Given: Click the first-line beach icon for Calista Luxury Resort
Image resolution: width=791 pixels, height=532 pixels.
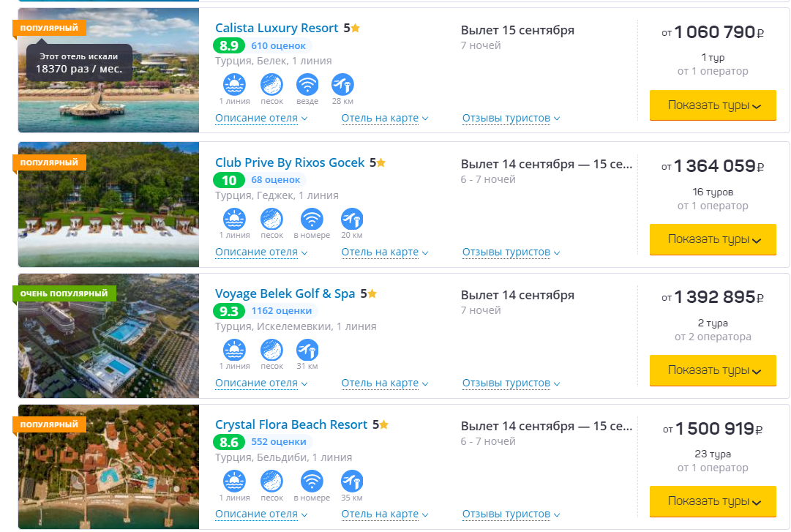Looking at the screenshot, I should tap(234, 86).
